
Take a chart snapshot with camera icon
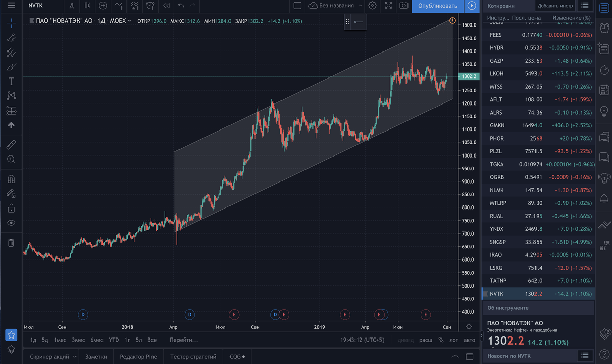pos(404,6)
